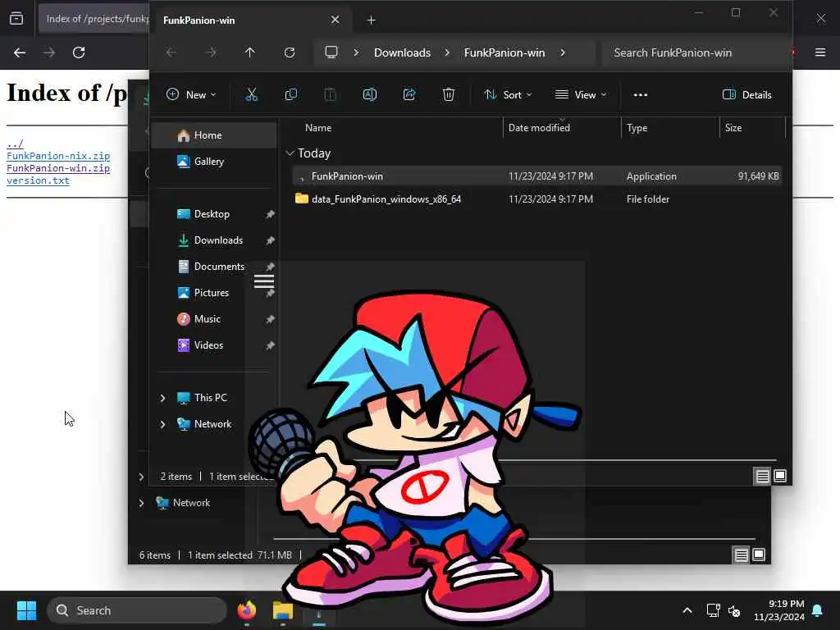Open the View dropdown menu
This screenshot has width=840, height=630.
tap(581, 95)
